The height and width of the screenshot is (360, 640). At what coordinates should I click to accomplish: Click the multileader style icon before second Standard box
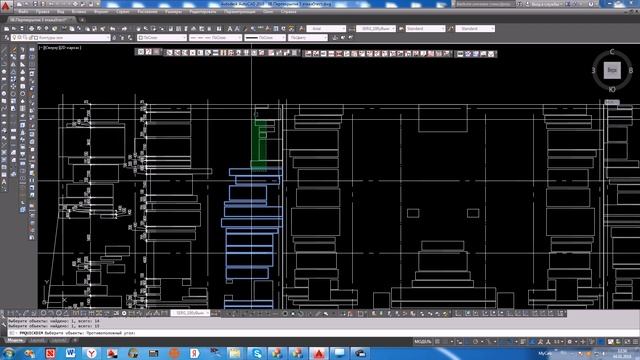(x=451, y=29)
